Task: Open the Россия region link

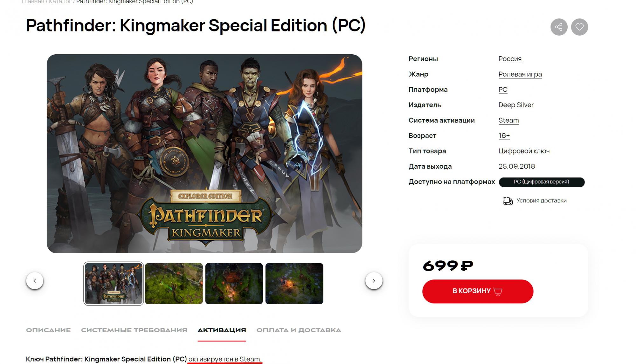Action: (x=510, y=59)
